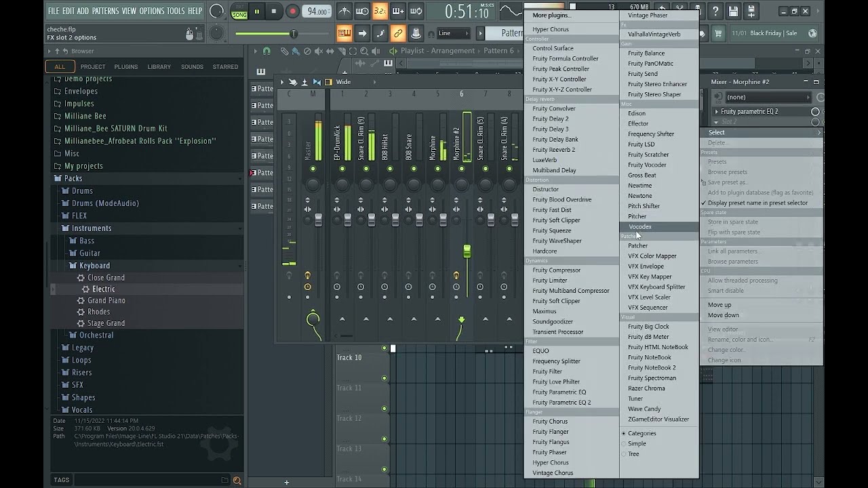
Task: Toggle the link/multilink controller icon
Action: click(x=398, y=33)
